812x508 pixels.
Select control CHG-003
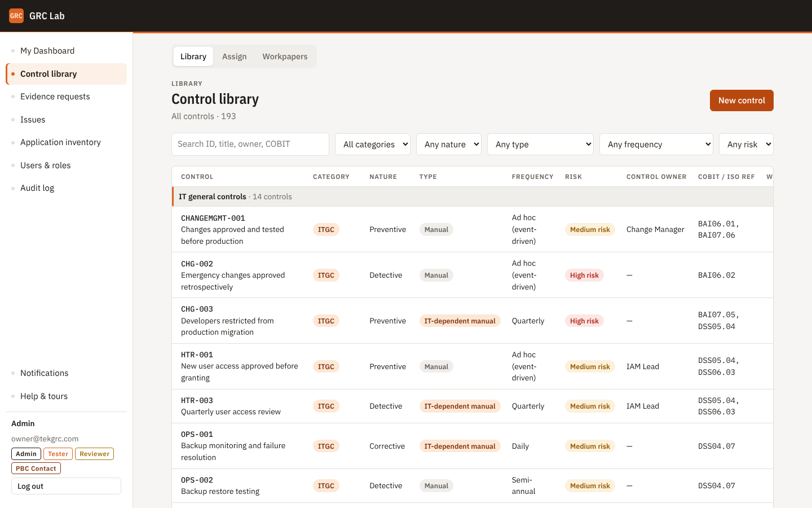[473, 321]
